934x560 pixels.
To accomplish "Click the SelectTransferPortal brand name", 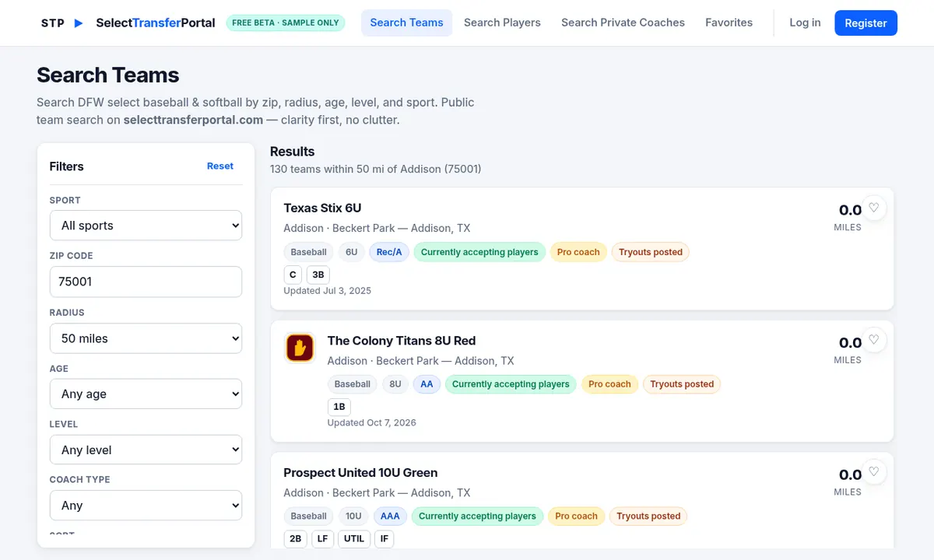I will tap(156, 23).
